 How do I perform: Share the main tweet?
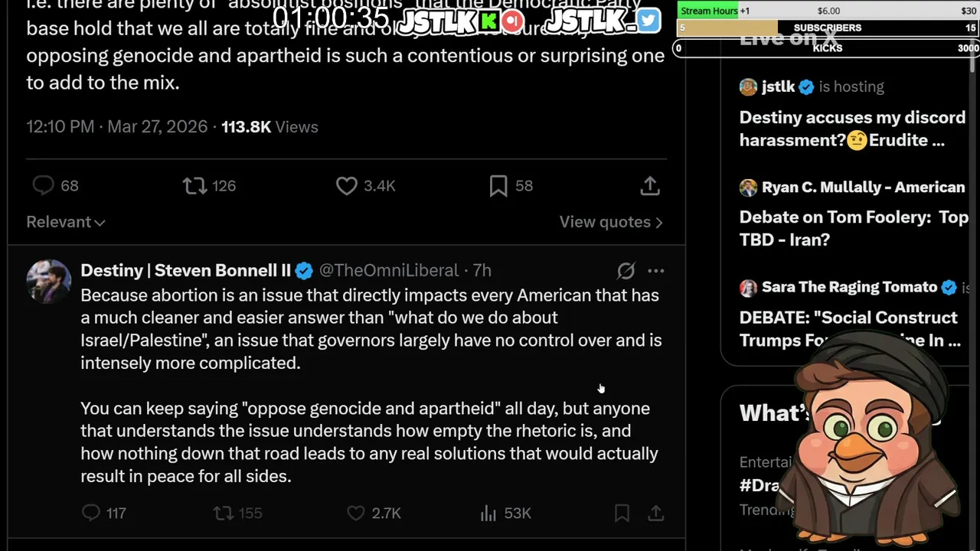[x=650, y=186]
